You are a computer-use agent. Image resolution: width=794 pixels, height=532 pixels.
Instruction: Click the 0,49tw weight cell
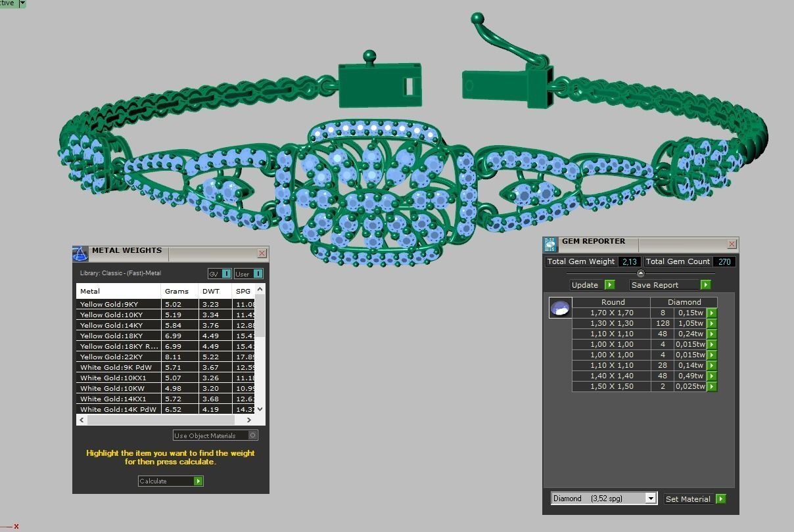pos(691,376)
